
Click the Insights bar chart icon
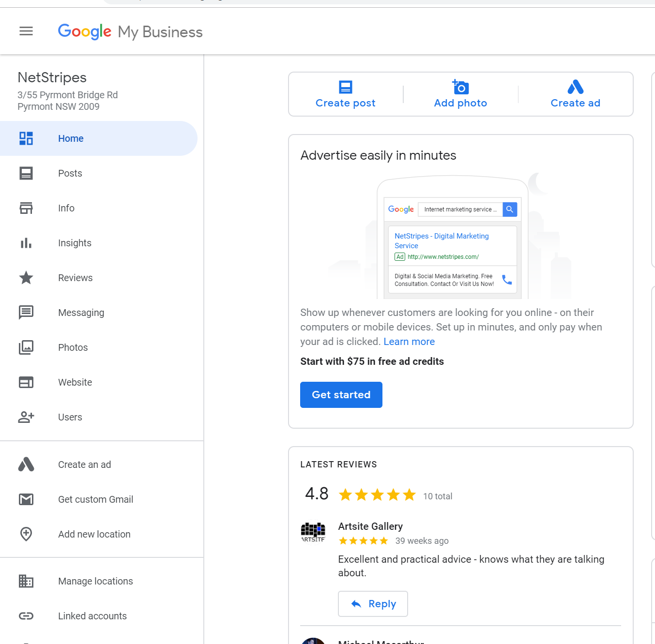pyautogui.click(x=26, y=243)
